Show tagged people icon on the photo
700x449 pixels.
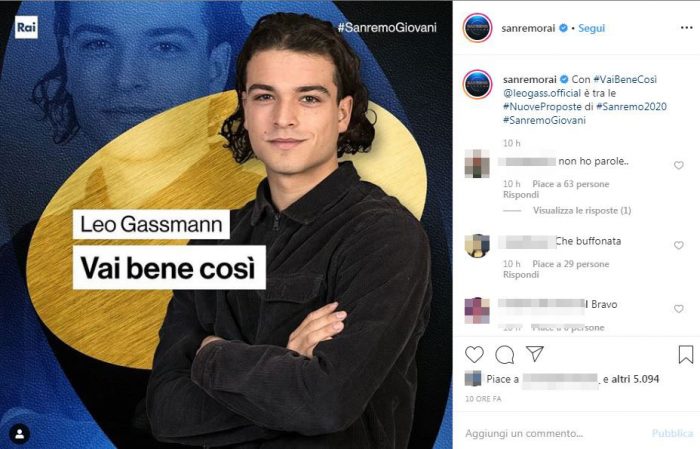coord(20,434)
